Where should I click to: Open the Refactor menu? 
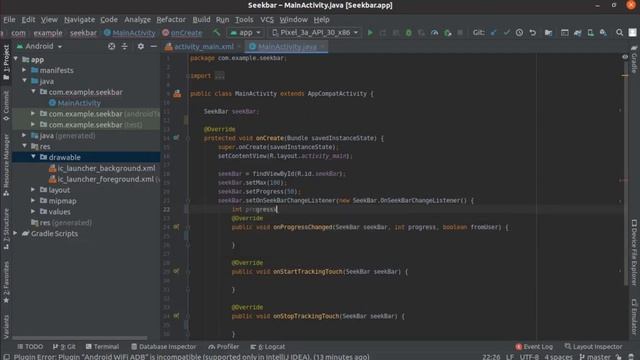click(171, 20)
